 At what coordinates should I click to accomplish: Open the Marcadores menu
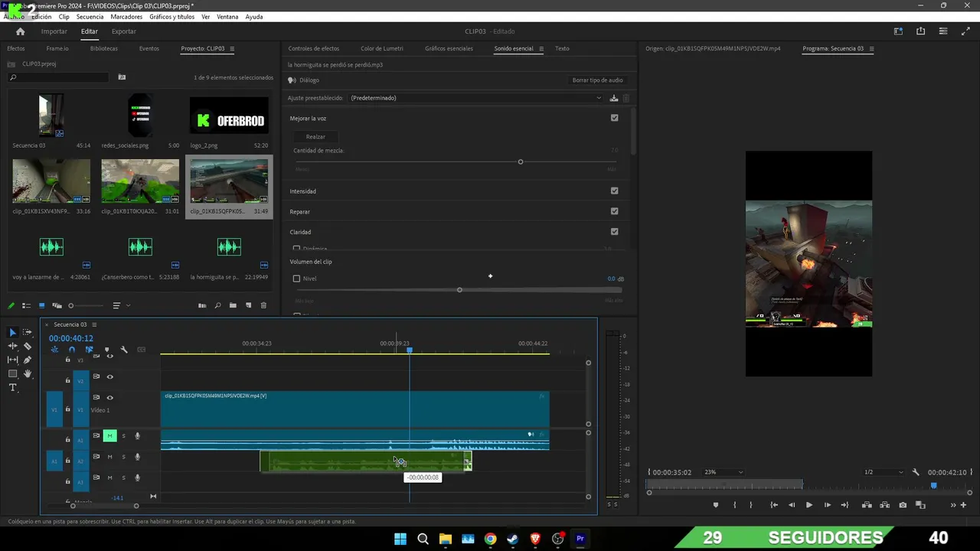click(x=126, y=17)
